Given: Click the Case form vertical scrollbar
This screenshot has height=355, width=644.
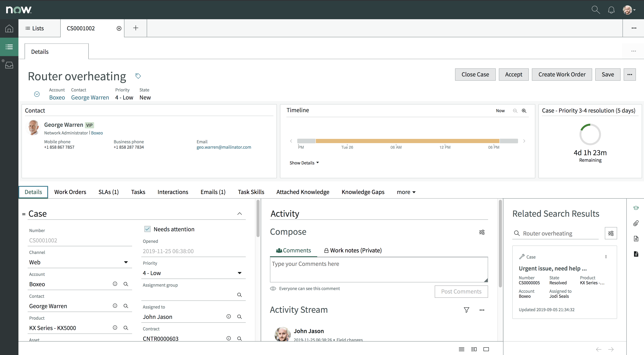Looking at the screenshot, I should click(x=258, y=218).
